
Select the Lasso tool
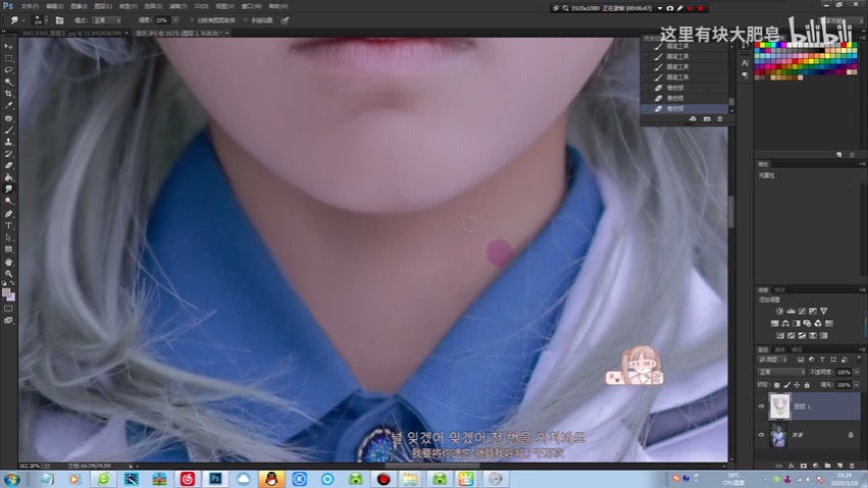(x=8, y=70)
